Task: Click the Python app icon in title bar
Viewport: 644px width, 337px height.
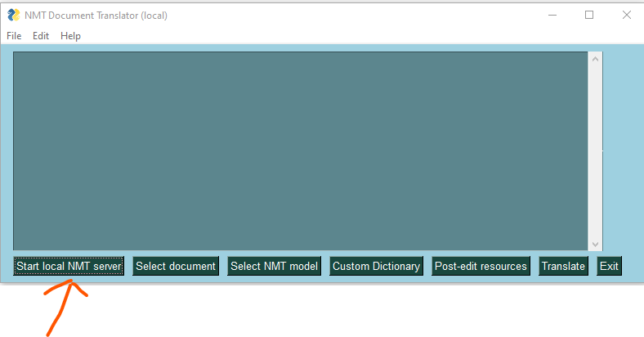Action: point(14,16)
